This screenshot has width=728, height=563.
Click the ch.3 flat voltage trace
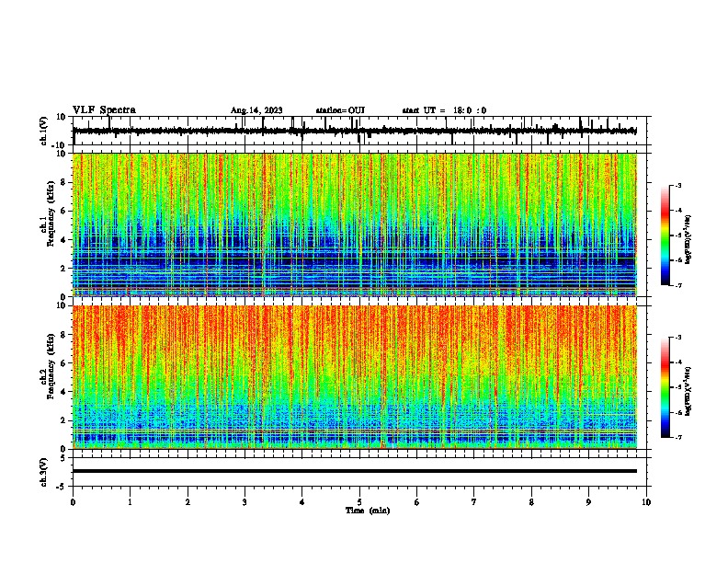click(x=355, y=471)
